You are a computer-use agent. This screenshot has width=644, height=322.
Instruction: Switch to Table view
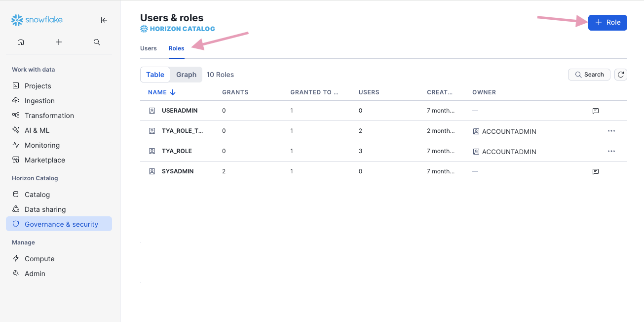(155, 75)
